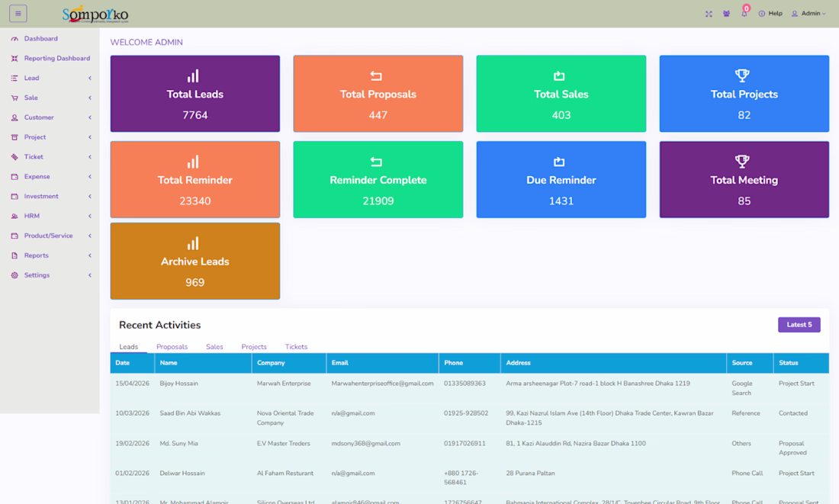Click email mdsony368@gmail.com in table

tap(365, 444)
